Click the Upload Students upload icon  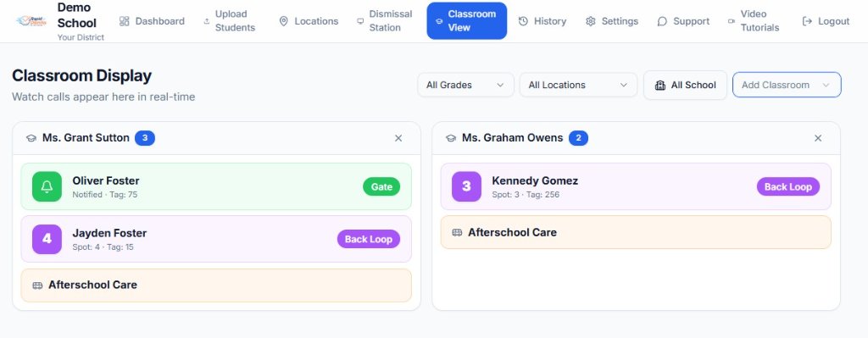tap(207, 21)
